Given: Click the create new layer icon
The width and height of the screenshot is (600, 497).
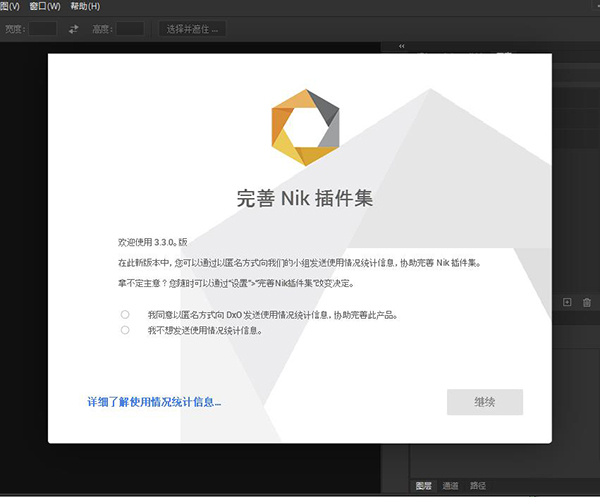Looking at the screenshot, I should [x=567, y=302].
